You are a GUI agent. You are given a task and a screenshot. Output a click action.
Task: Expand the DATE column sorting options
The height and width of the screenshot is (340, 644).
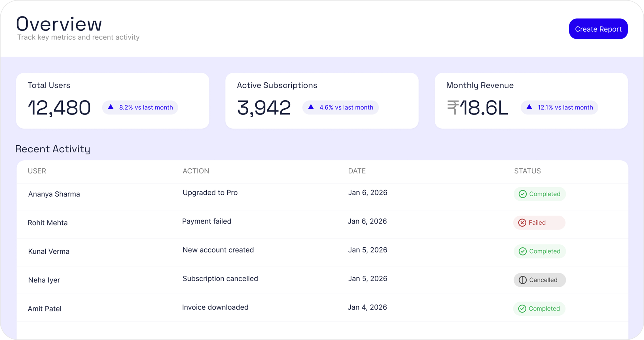click(357, 171)
